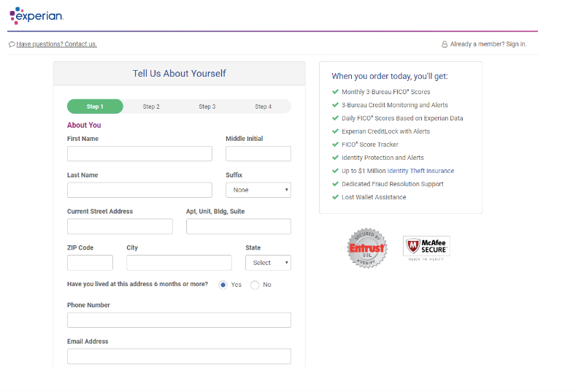Click the 3-Bureau Credit Monitoring and Alerts text
Image resolution: width=581 pixels, height=392 pixels.
[x=395, y=105]
